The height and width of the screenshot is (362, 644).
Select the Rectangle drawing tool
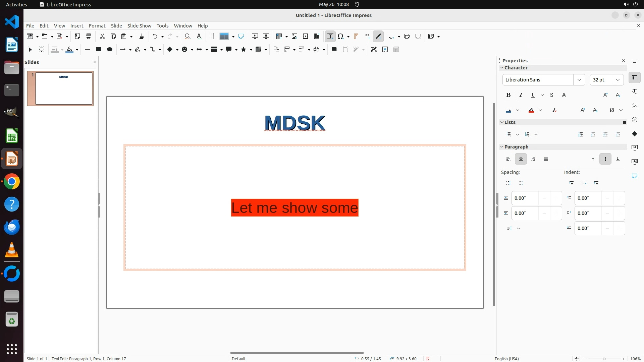point(98,50)
